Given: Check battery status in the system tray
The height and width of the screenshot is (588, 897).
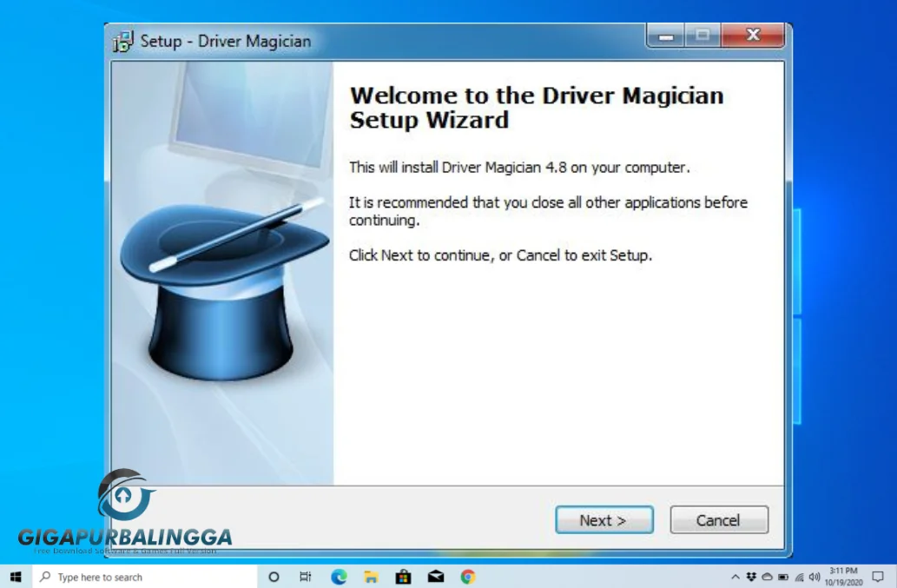Looking at the screenshot, I should (782, 576).
